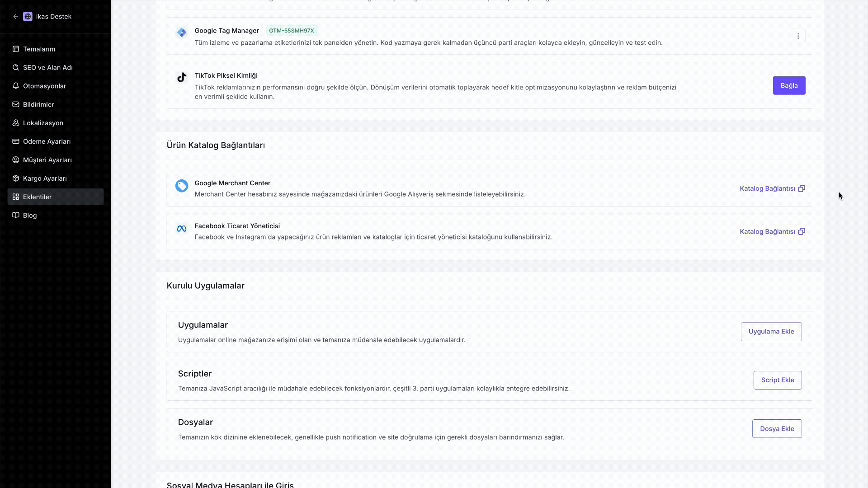Open the Blog section

pyautogui.click(x=30, y=216)
